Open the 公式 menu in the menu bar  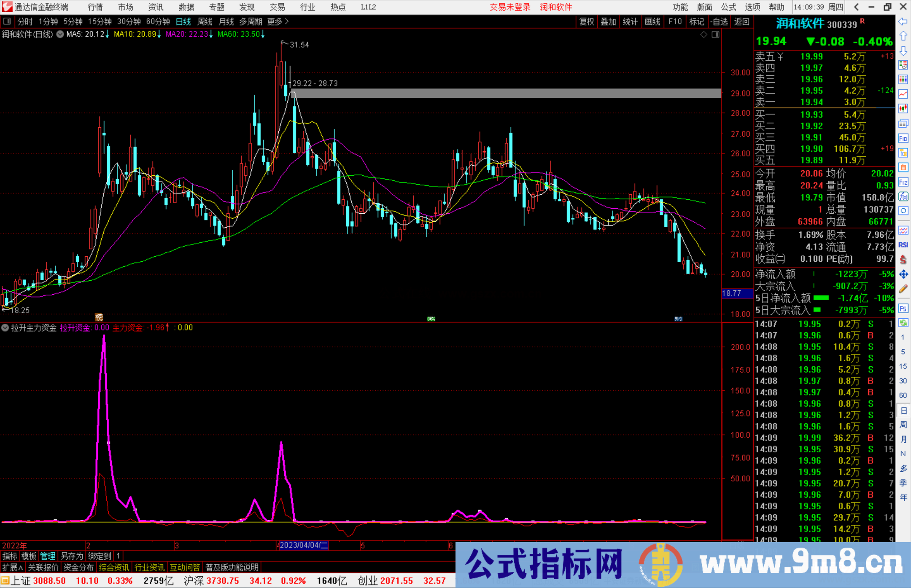728,7
